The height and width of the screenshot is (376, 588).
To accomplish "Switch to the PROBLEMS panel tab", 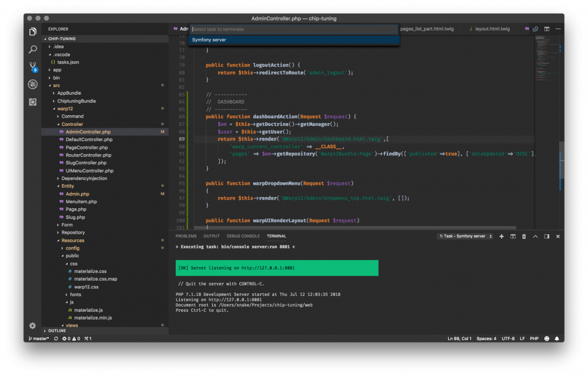I will click(186, 236).
